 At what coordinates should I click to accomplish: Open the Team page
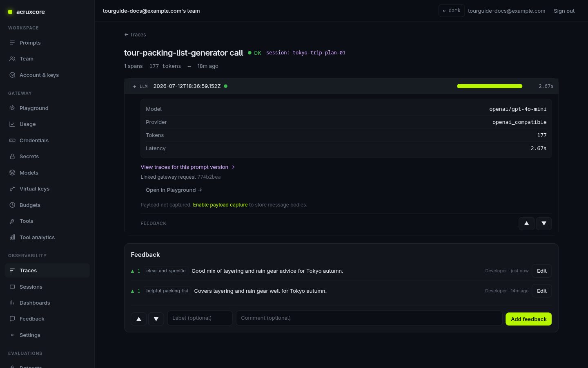(x=47, y=59)
